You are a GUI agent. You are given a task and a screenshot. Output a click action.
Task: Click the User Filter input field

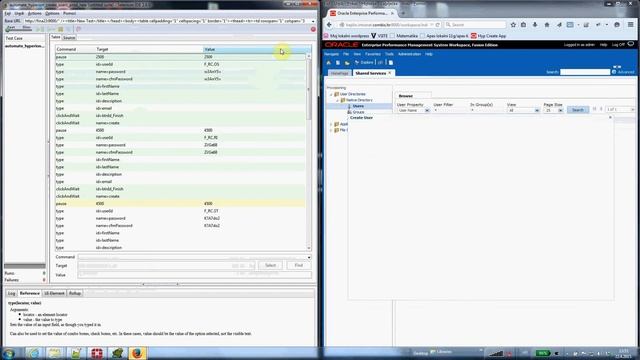click(449, 110)
